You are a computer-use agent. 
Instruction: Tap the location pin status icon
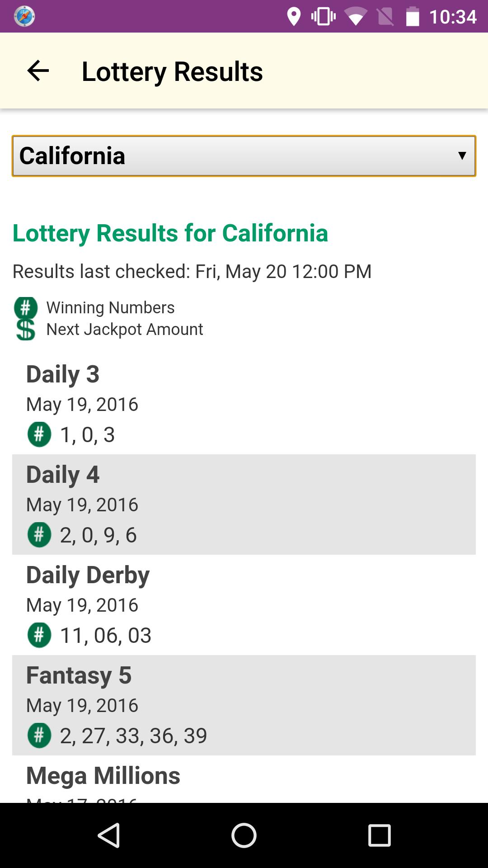[x=294, y=17]
